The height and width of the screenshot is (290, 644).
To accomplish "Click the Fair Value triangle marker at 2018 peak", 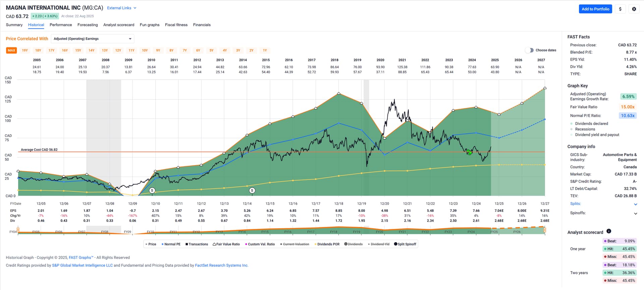I will (x=339, y=93).
